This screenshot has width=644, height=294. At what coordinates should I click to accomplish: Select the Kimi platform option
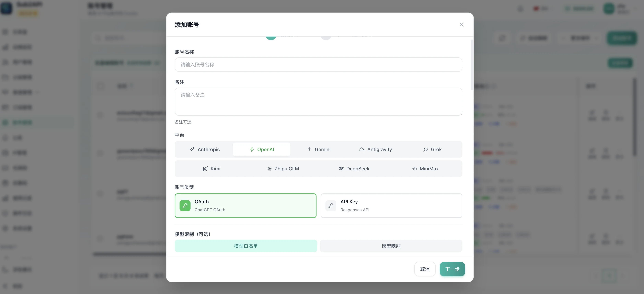[211, 169]
